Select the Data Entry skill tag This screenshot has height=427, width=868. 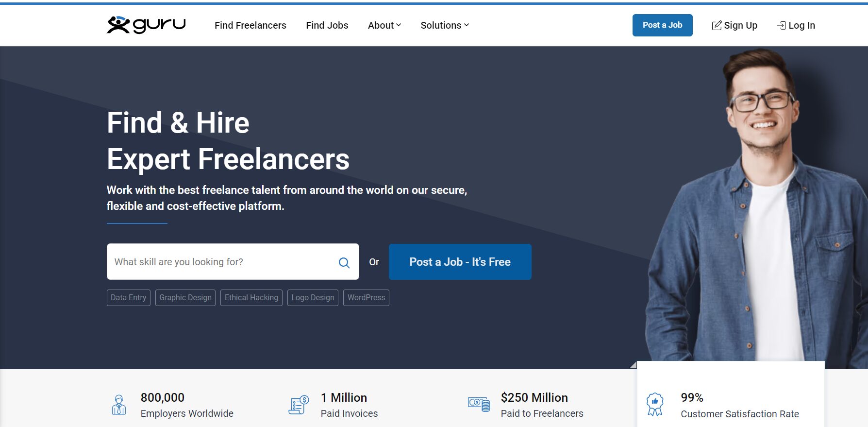[128, 298]
